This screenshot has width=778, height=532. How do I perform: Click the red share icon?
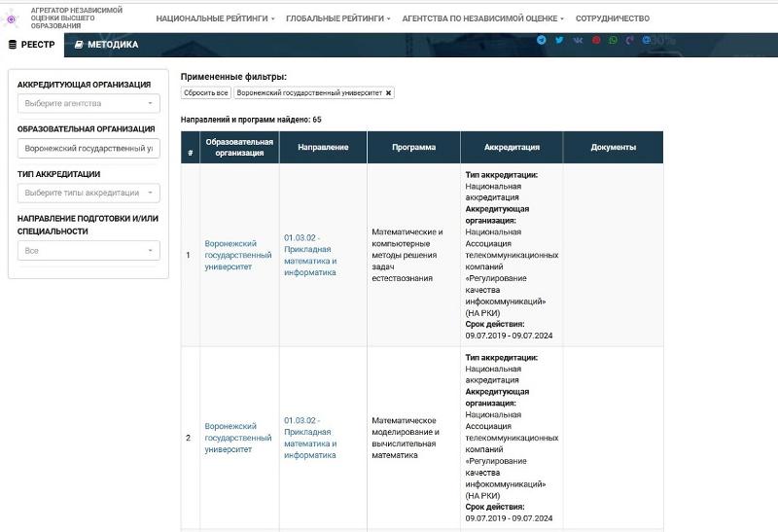pyautogui.click(x=596, y=40)
